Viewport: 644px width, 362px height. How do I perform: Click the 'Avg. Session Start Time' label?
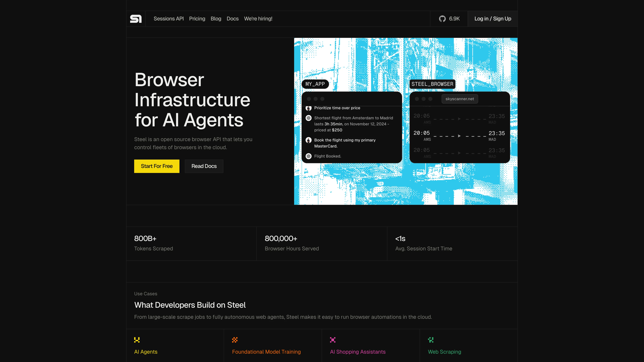[x=424, y=249]
